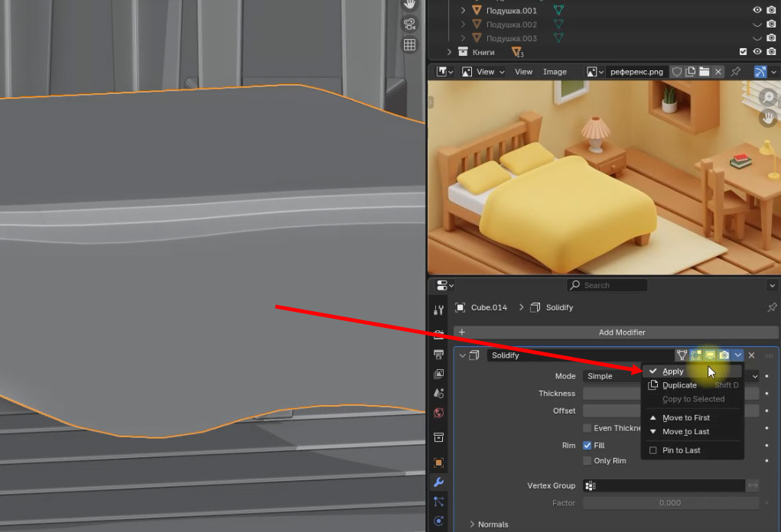This screenshot has width=781, height=532.
Task: Check Pin to Last option
Action: [652, 450]
